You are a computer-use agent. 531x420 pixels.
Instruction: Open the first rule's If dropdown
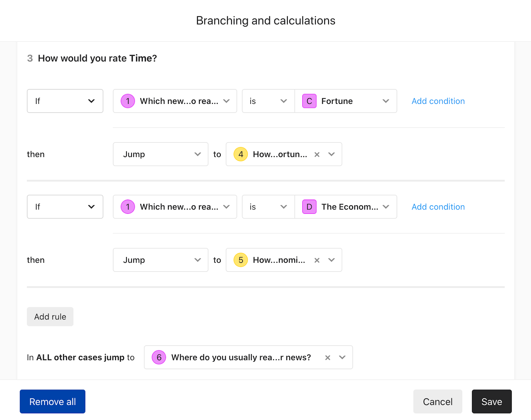pyautogui.click(x=65, y=101)
